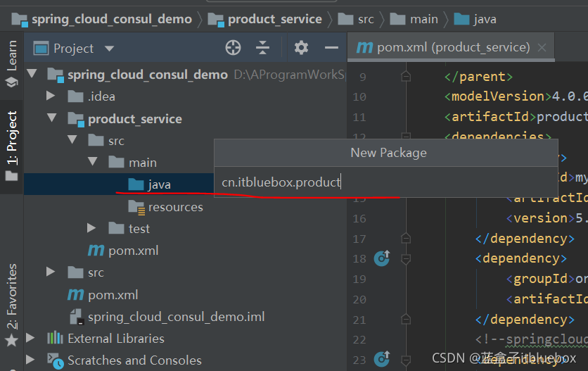This screenshot has width=588, height=371.
Task: Click the Favorites star icon
Action: 12,341
